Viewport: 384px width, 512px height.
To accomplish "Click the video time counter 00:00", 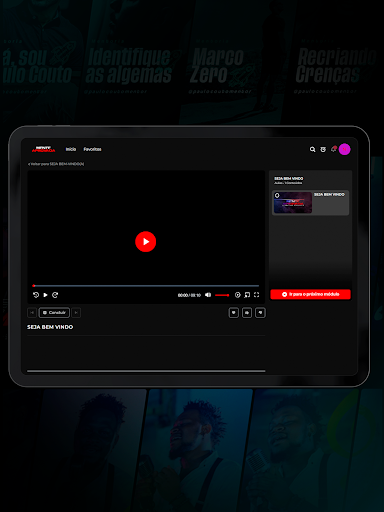I will pos(189,295).
